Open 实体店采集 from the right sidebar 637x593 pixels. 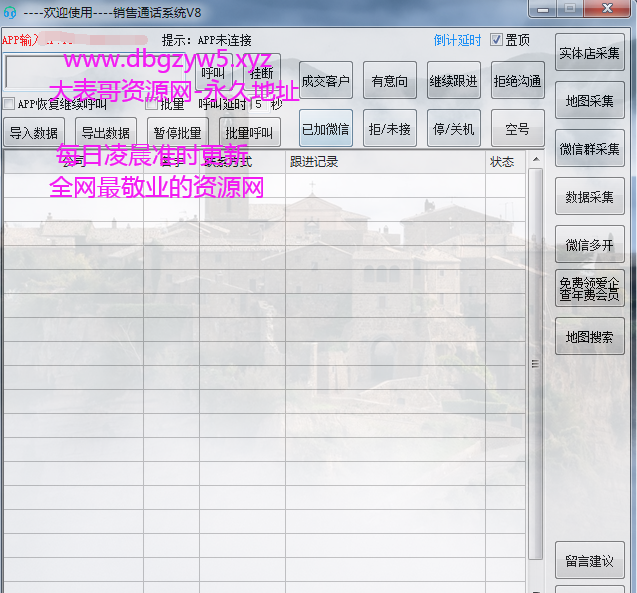click(x=589, y=53)
